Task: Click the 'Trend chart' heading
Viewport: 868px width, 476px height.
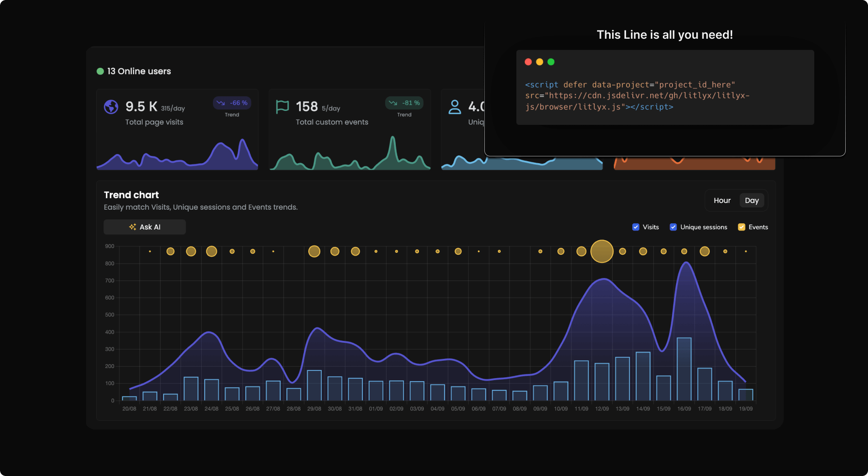Action: click(131, 195)
